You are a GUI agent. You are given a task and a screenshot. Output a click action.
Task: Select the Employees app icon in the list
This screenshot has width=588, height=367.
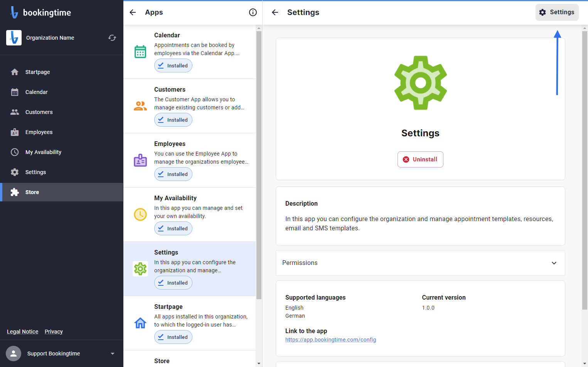[x=140, y=160]
